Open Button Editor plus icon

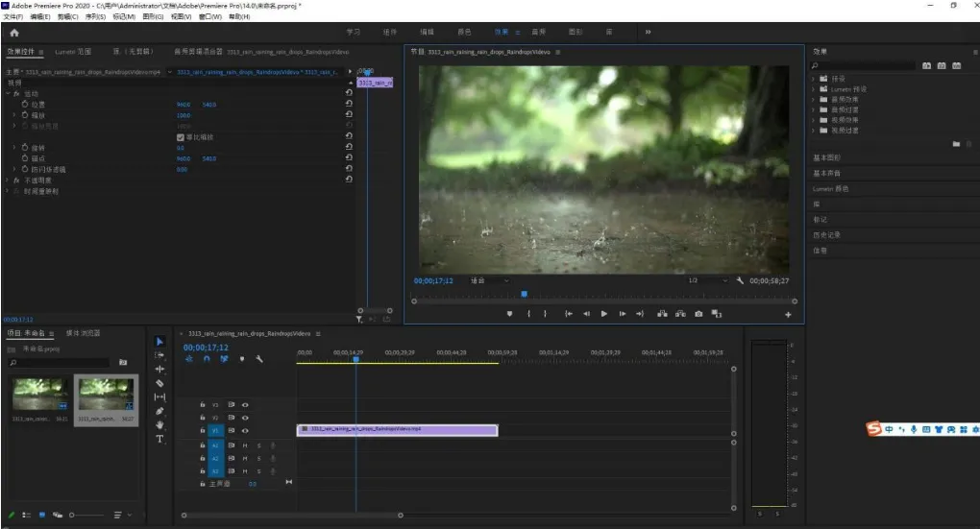(x=788, y=315)
